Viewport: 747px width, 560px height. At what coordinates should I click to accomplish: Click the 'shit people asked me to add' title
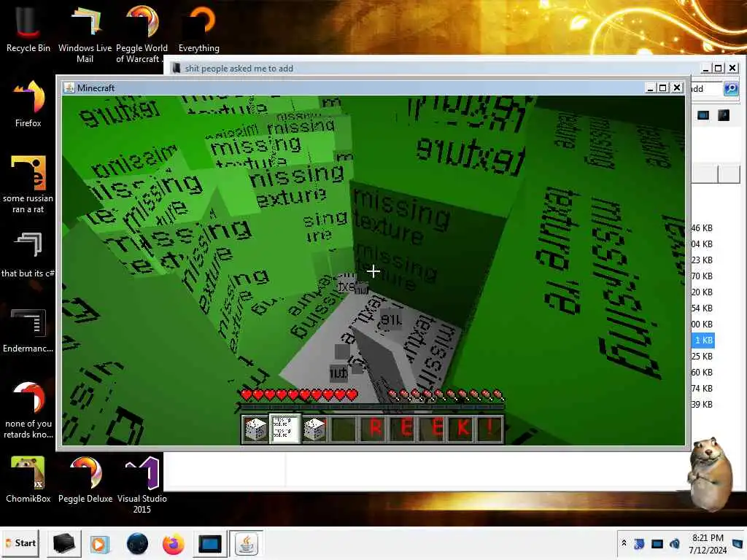tap(239, 69)
